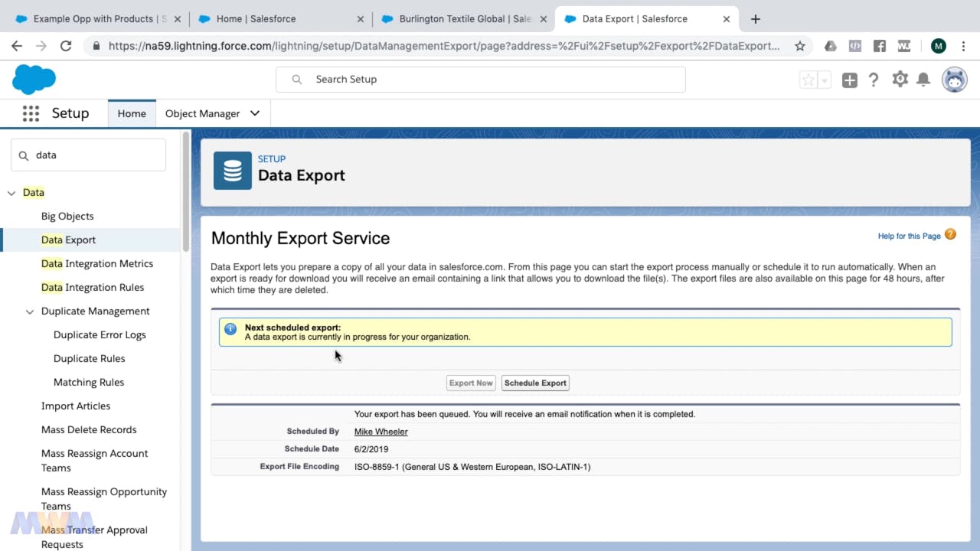Open Matching Rules in sidebar
The width and height of the screenshot is (980, 551).
pos(89,383)
